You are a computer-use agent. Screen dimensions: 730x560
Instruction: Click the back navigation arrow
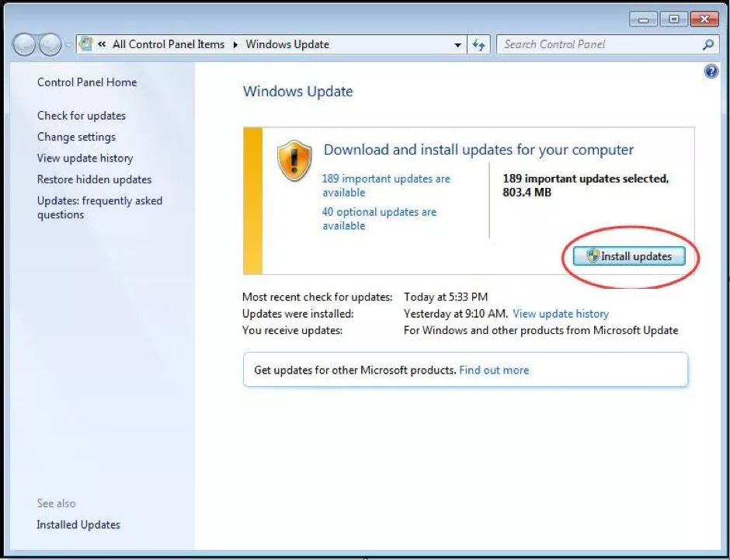[23, 44]
